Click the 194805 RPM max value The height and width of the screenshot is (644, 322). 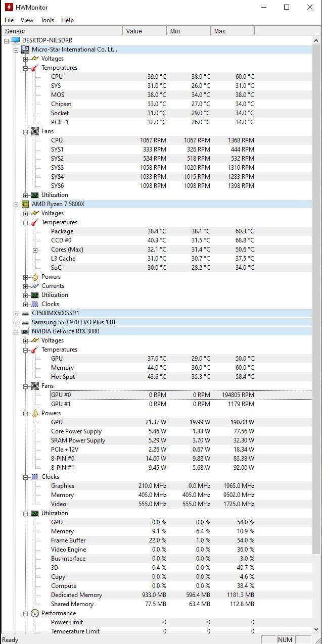point(238,395)
